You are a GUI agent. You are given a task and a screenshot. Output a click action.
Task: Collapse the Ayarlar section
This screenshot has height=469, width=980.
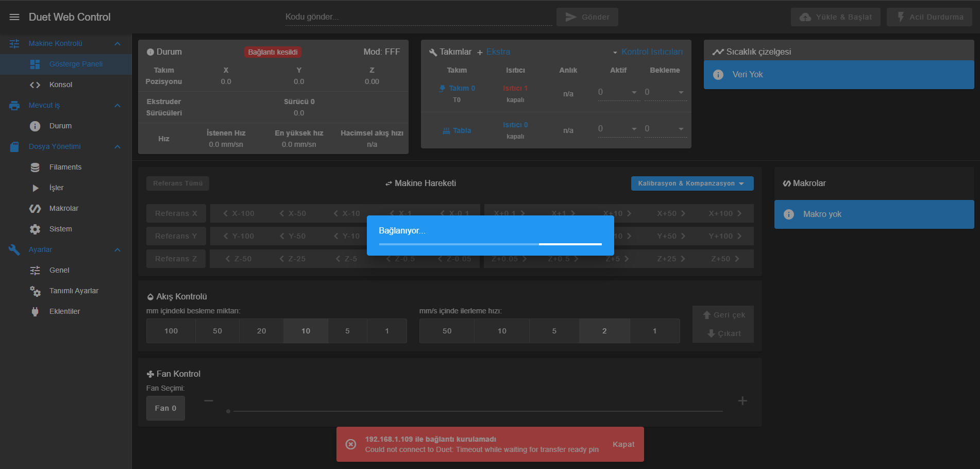[117, 250]
